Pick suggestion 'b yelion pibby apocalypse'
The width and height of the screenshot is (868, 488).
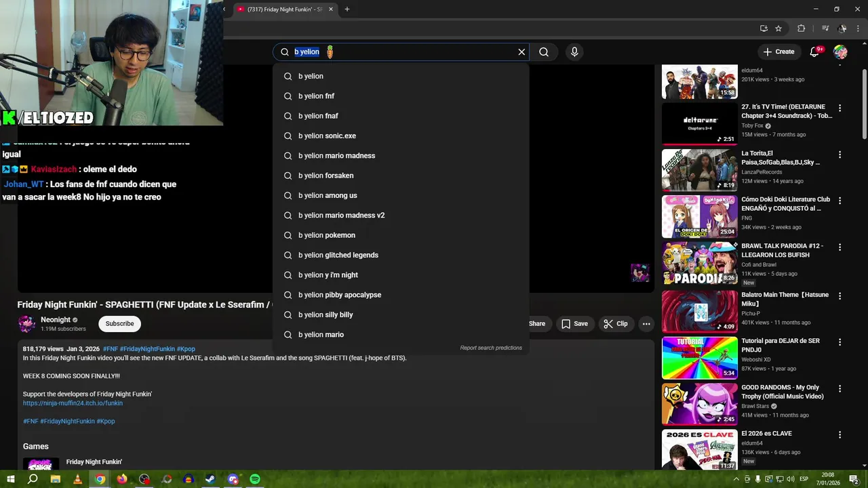coord(401,295)
